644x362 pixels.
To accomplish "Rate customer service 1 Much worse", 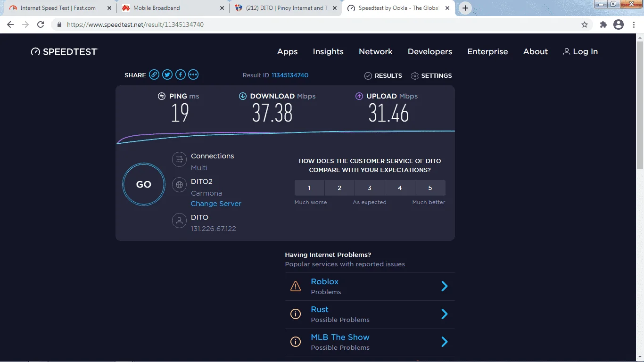I will 309,188.
